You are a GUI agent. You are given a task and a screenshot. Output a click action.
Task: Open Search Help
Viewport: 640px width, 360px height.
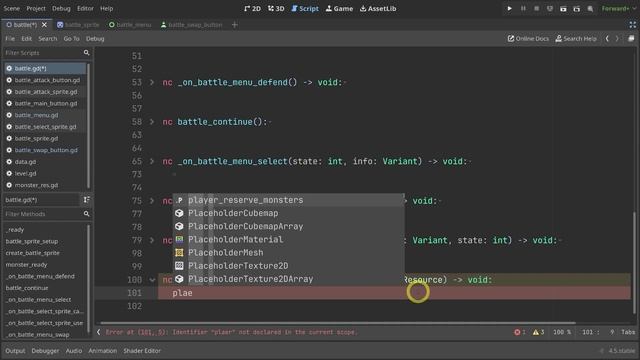click(576, 39)
